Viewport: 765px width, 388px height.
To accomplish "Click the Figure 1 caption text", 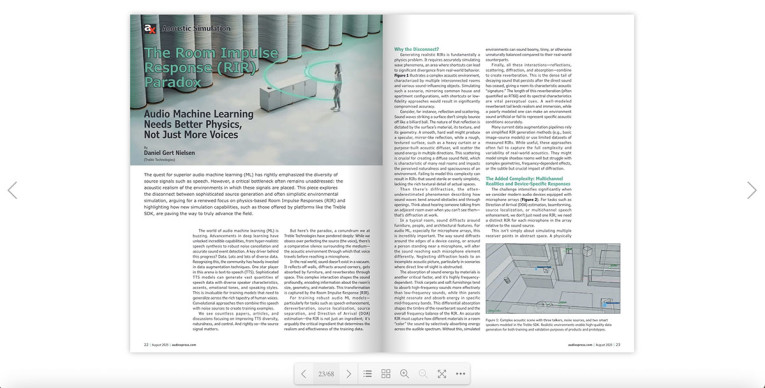I will 549,325.
